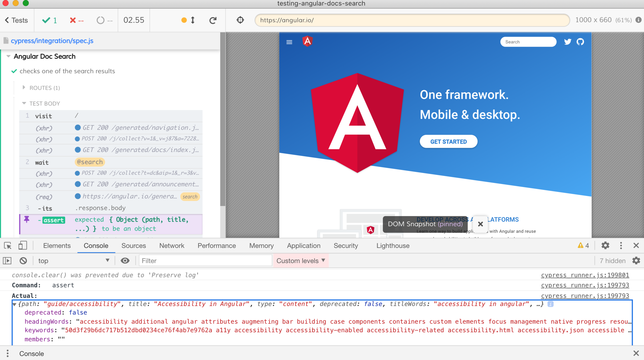This screenshot has height=360, width=644.
Task: Click the Twitter icon on Angular page
Action: [567, 42]
